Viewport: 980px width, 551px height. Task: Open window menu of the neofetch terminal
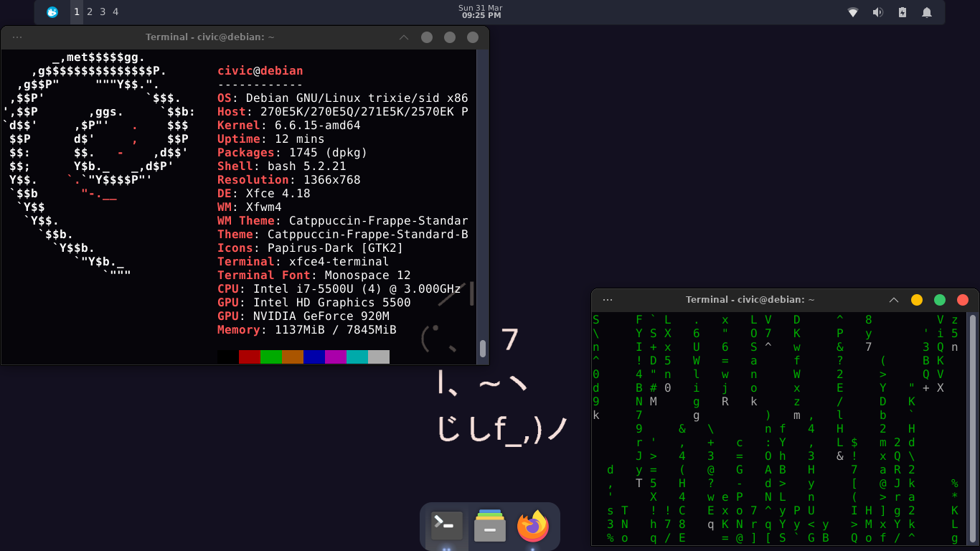coord(17,37)
